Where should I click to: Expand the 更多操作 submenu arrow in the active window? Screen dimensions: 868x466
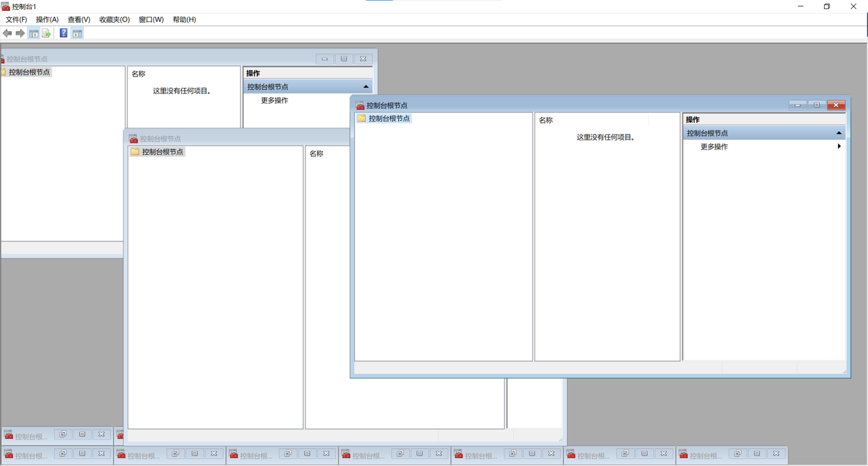pyautogui.click(x=839, y=146)
